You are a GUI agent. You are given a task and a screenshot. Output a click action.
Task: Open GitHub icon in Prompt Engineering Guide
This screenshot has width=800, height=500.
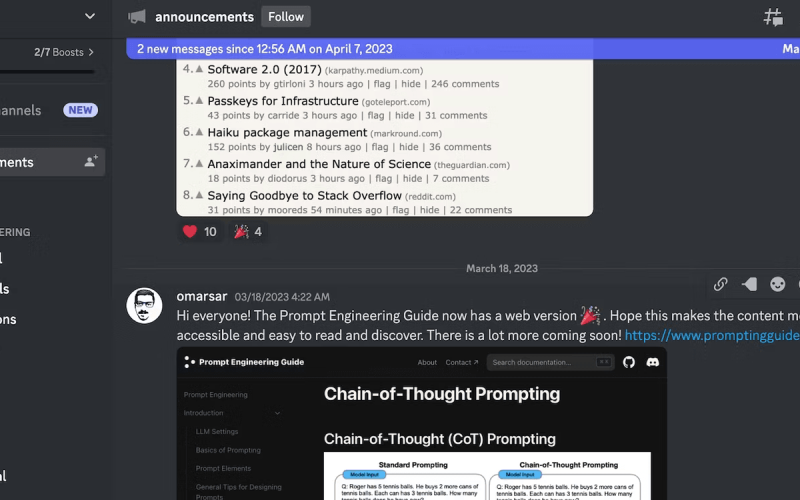coord(629,362)
